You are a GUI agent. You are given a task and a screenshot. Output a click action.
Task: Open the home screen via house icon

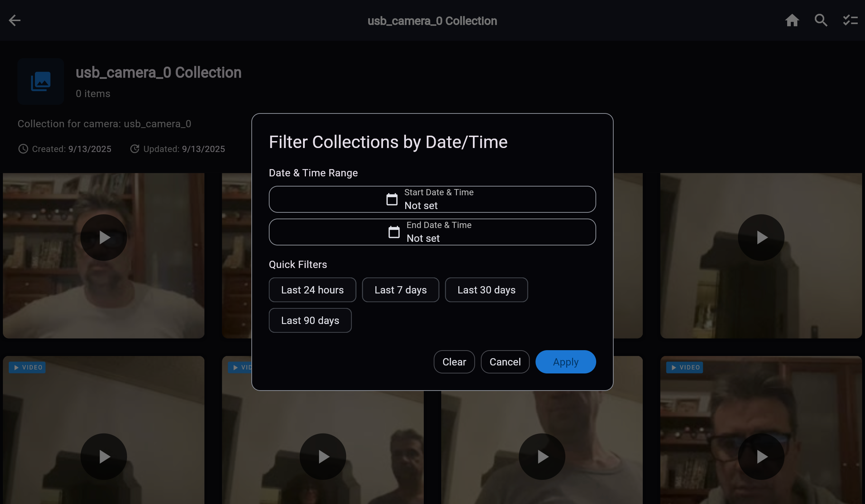(x=792, y=20)
